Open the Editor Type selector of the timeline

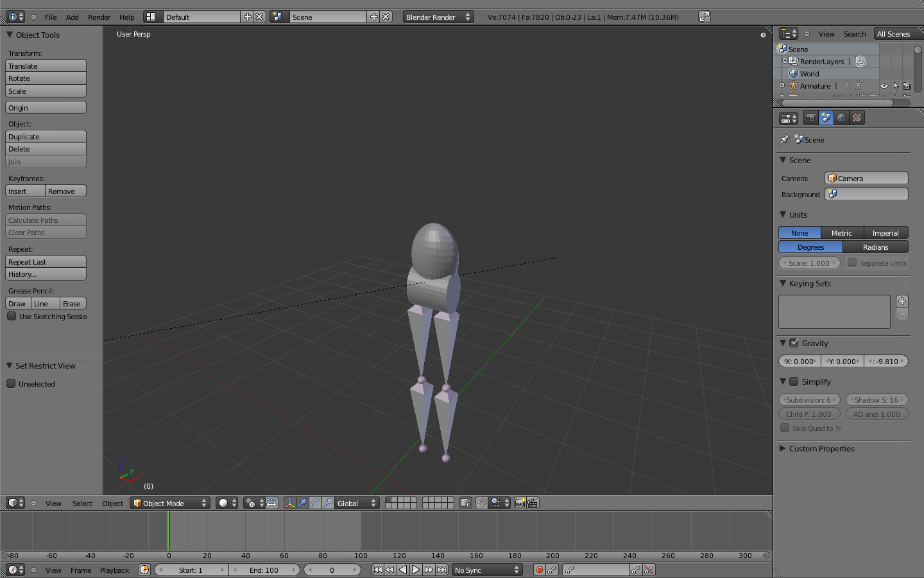point(13,570)
